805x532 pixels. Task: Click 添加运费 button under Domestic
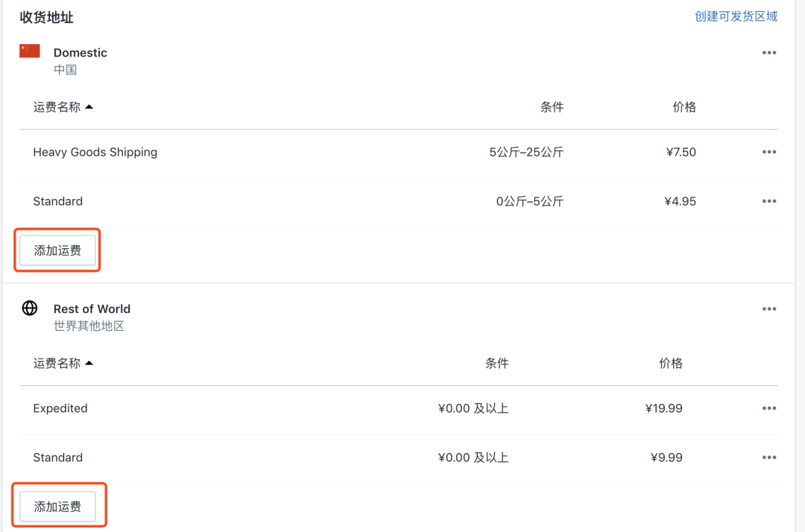pos(57,250)
